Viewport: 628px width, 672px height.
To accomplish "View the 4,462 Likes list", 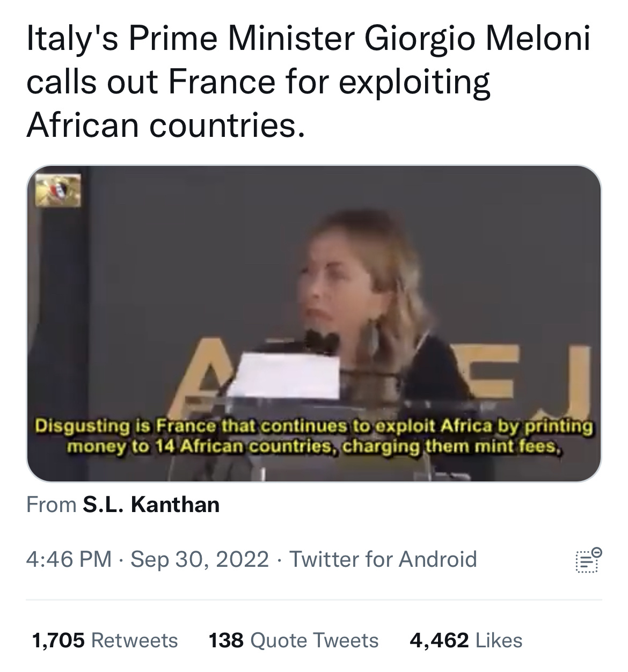I will (x=466, y=640).
